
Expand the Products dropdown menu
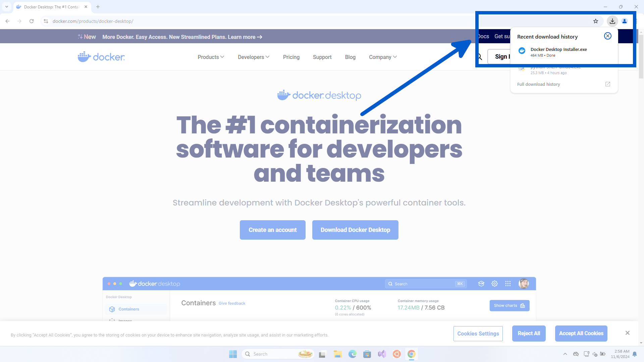pos(211,57)
